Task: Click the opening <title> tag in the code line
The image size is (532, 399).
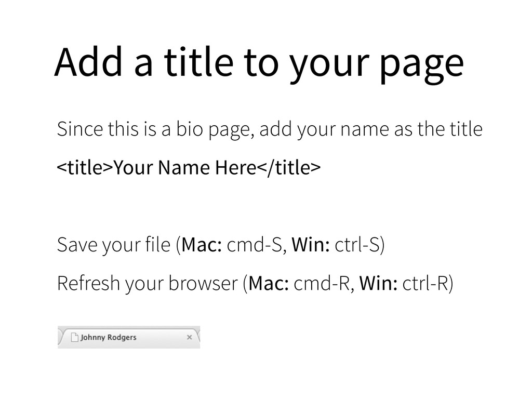Action: (85, 168)
